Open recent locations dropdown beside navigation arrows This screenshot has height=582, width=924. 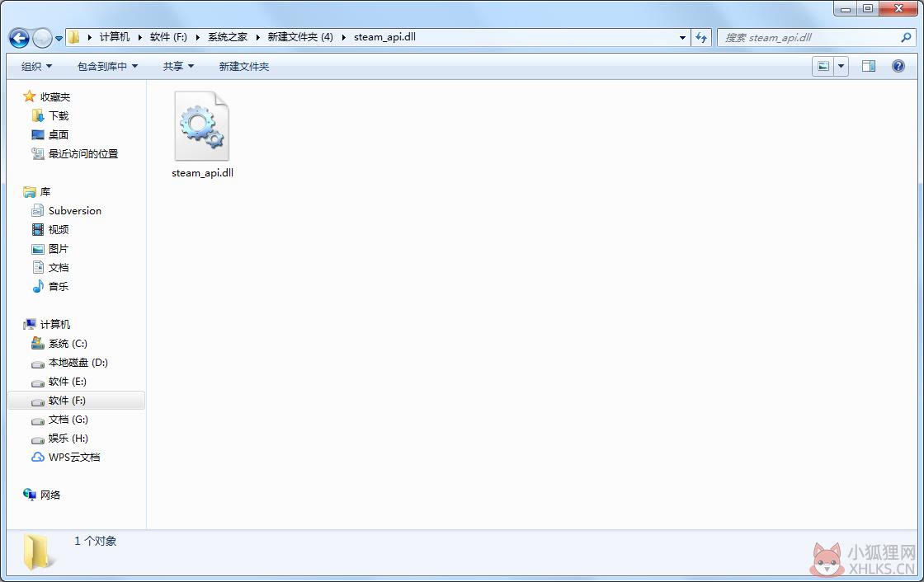point(59,39)
